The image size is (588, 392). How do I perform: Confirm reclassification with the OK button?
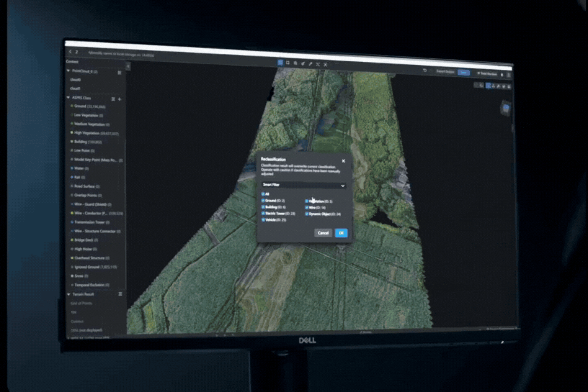click(341, 233)
